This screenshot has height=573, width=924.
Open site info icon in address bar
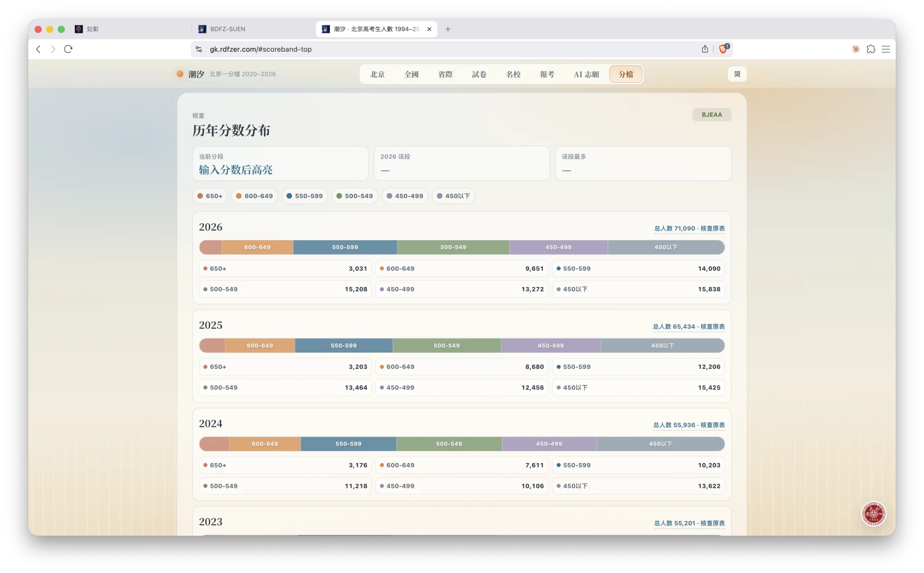pos(199,49)
